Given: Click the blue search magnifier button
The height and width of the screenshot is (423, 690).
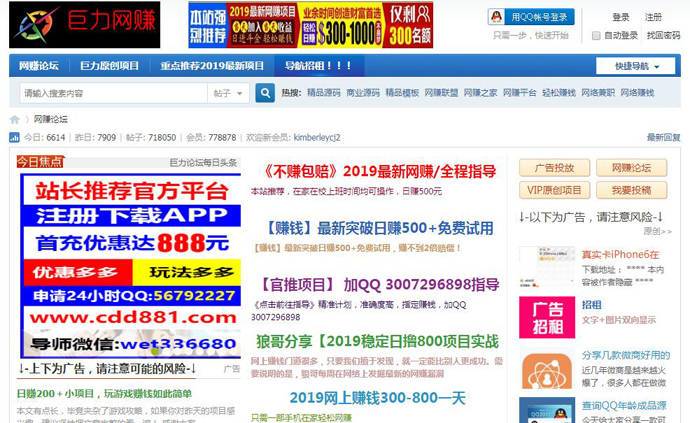Looking at the screenshot, I should pyautogui.click(x=265, y=93).
